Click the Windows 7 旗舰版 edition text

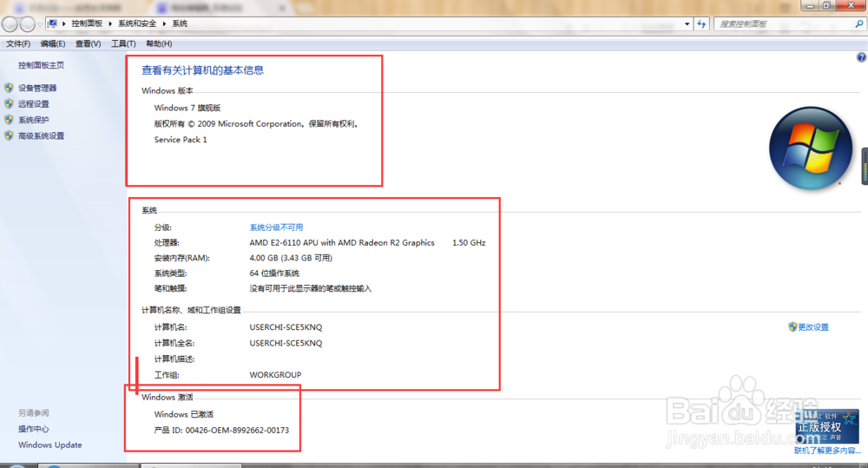[187, 108]
